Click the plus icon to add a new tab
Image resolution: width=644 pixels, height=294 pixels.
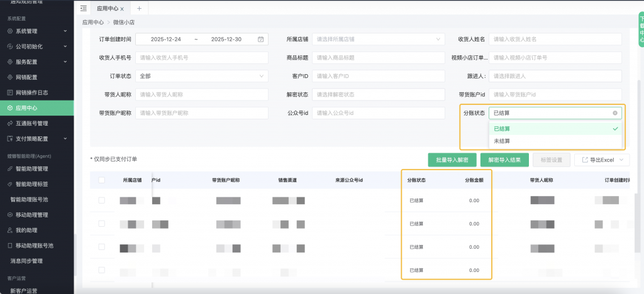point(139,8)
